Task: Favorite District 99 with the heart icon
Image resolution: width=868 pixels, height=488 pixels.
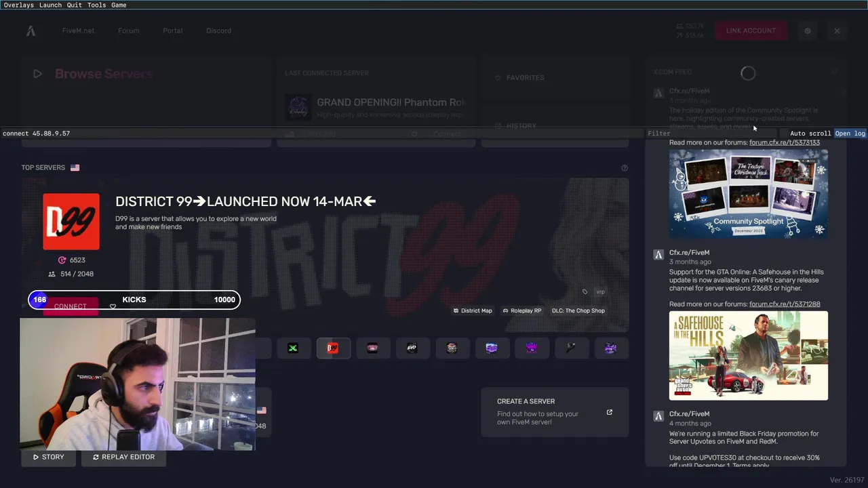Action: [x=113, y=306]
